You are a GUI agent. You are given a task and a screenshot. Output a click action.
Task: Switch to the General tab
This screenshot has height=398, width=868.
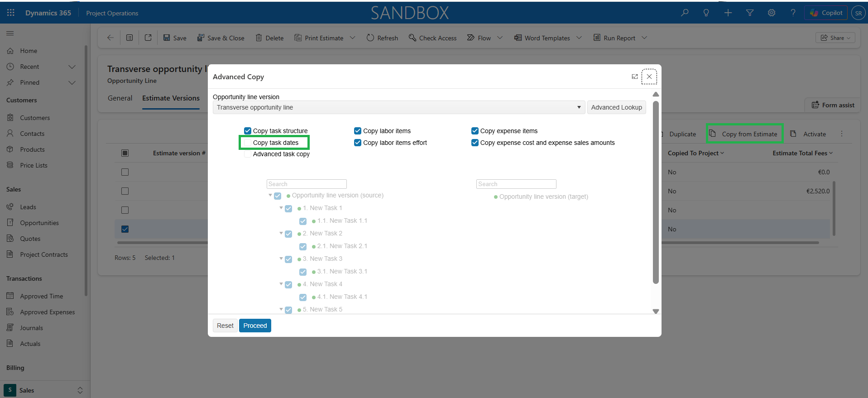120,98
